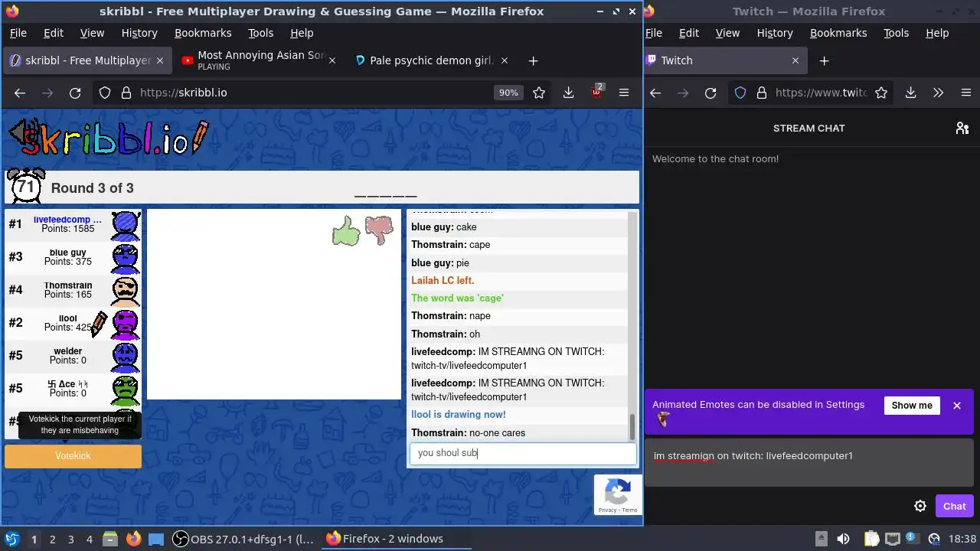Click the Votekick button

pos(73,455)
